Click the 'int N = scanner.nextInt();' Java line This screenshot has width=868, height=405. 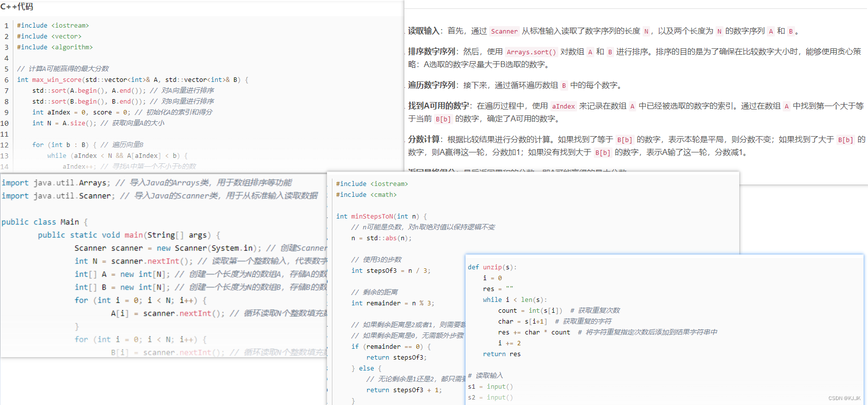pos(134,261)
